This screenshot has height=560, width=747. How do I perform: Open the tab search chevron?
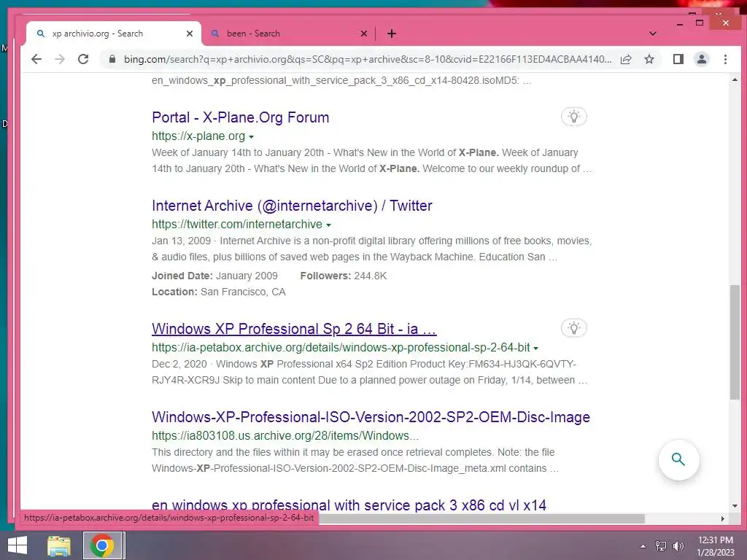pos(653,34)
